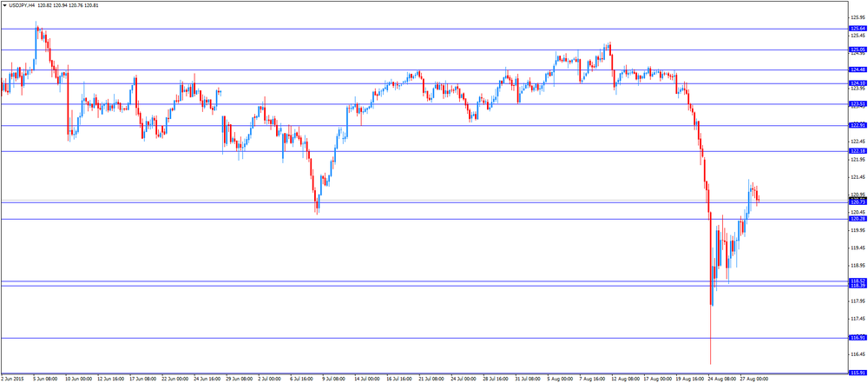Screen dimensions: 868x383
Task: Select the 120.28 horizontal line price label
Action: point(858,219)
